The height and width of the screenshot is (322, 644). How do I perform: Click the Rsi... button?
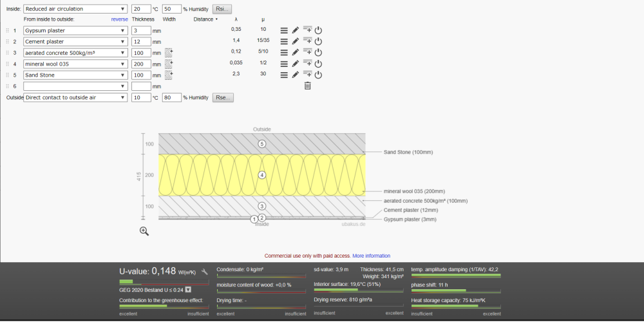coord(223,9)
